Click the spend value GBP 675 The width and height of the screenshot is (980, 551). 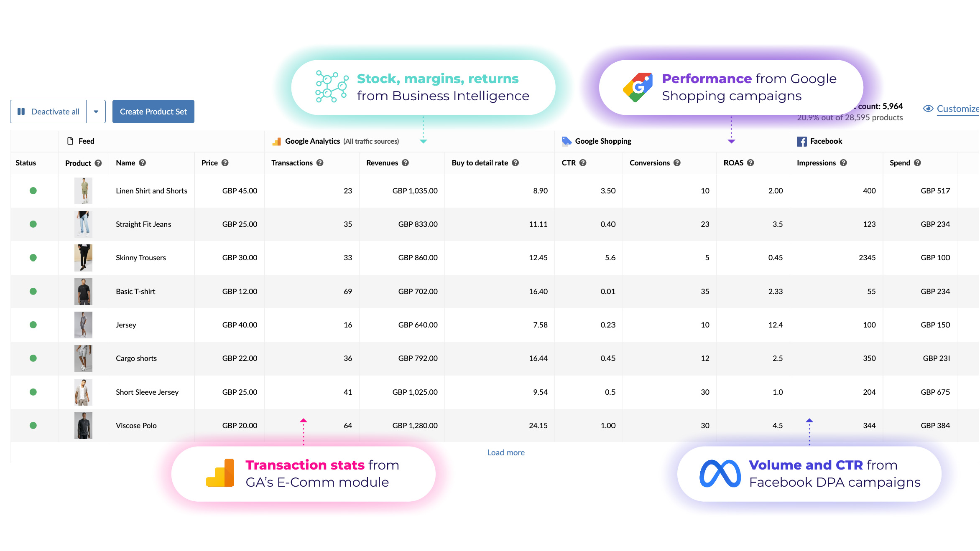(x=935, y=392)
